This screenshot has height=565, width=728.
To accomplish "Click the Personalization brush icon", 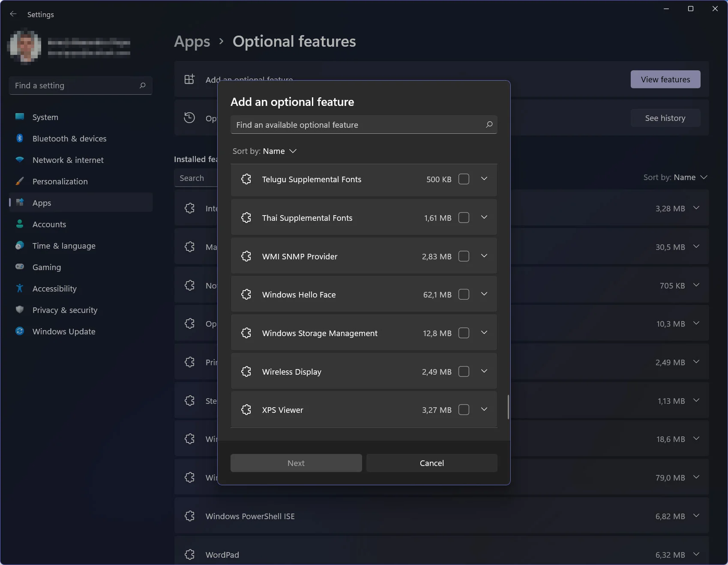I will coord(20,181).
